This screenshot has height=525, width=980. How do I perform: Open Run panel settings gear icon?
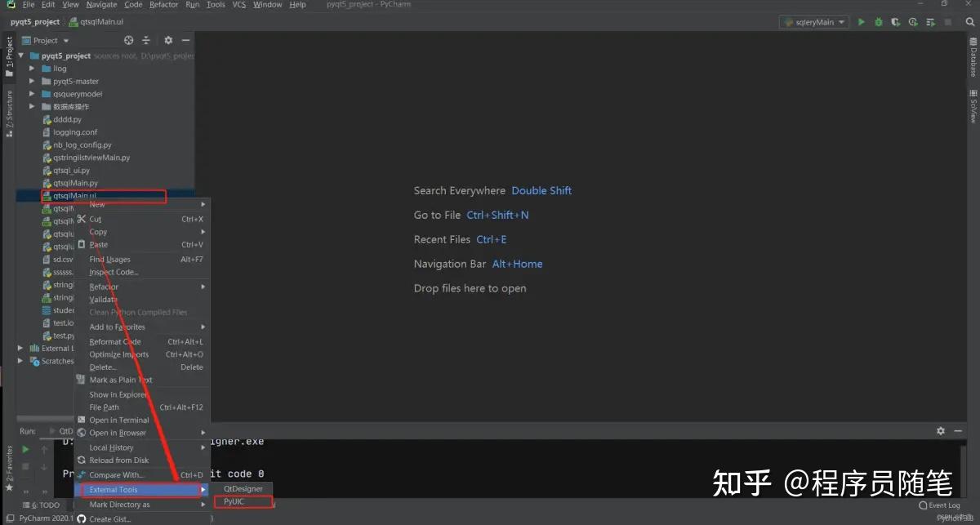tap(941, 430)
